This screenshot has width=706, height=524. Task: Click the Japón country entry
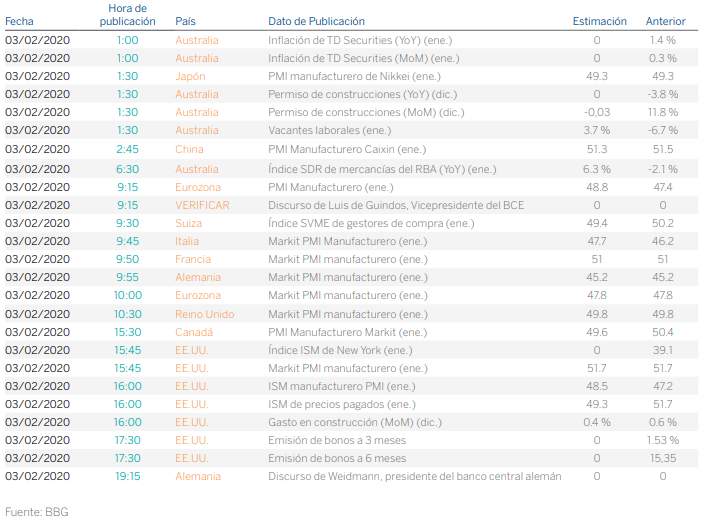coord(190,76)
